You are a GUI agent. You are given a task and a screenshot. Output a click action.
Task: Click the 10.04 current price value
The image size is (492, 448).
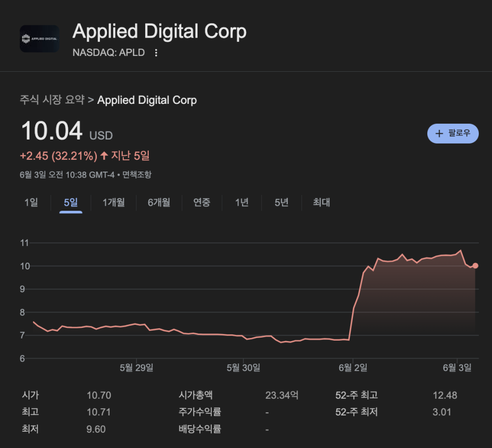point(52,130)
